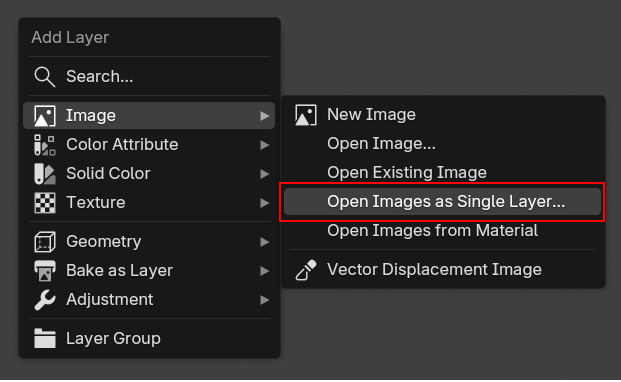The width and height of the screenshot is (621, 382).
Task: Select Vector Displacement Image option
Action: [x=443, y=270]
